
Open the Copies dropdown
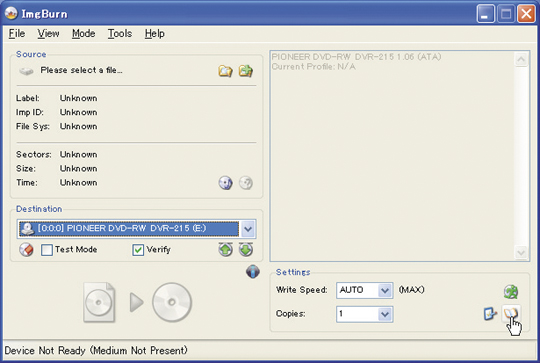coord(385,314)
